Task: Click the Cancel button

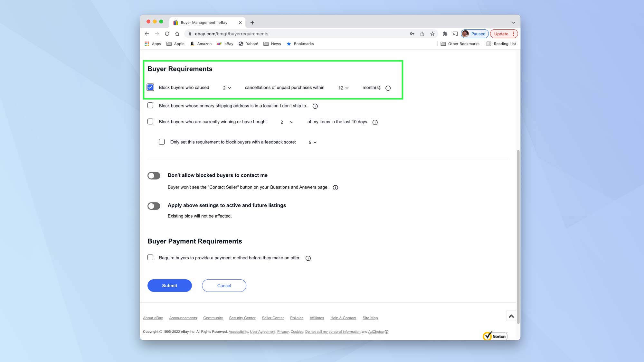Action: [224, 285]
